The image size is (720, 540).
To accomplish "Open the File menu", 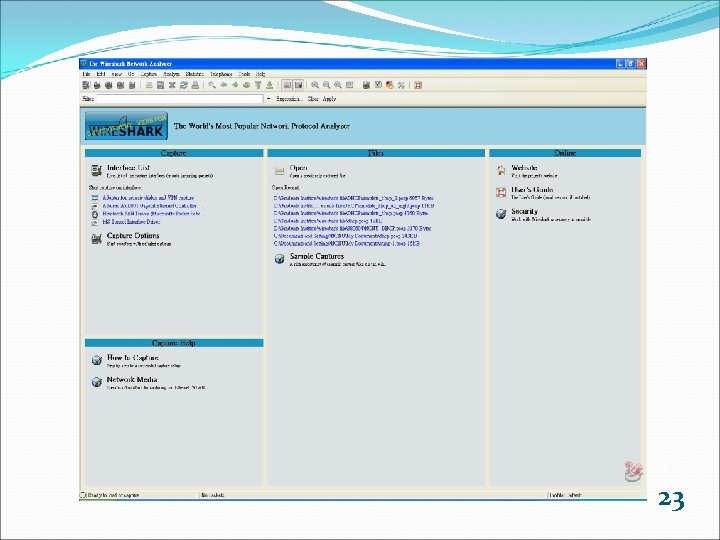I will (86, 74).
